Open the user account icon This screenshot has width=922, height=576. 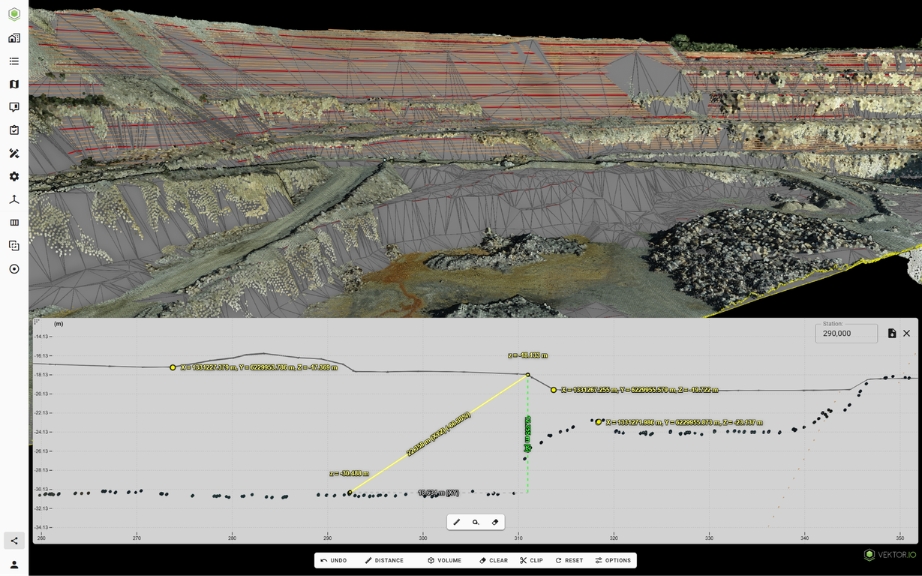pos(14,564)
